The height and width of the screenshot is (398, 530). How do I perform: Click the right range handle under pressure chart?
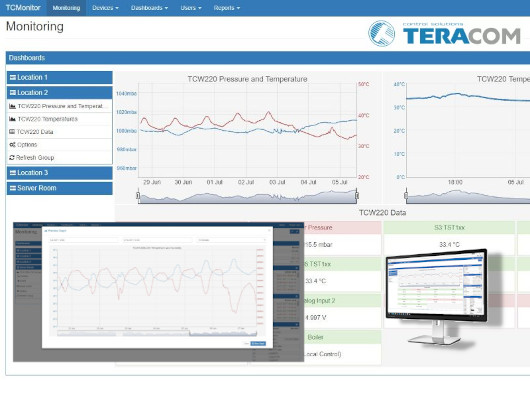pyautogui.click(x=357, y=195)
